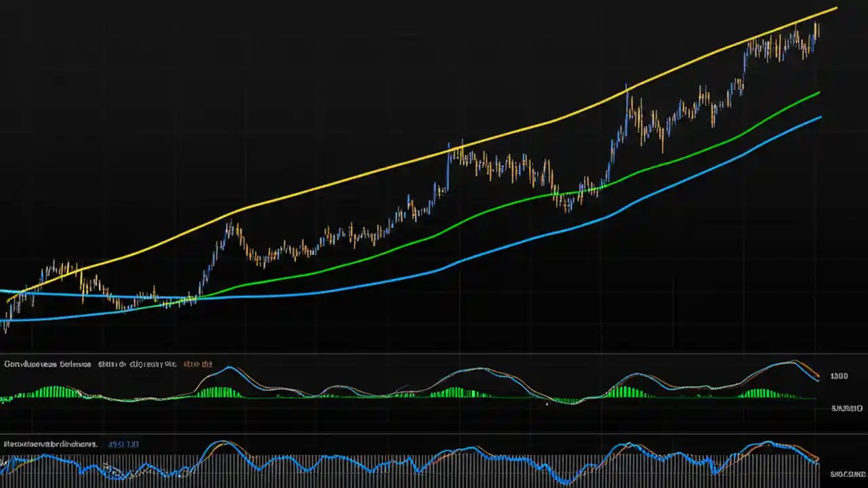Toggle the stochastic oscillator indicator label
Image resolution: width=868 pixels, height=488 pixels.
[47, 444]
